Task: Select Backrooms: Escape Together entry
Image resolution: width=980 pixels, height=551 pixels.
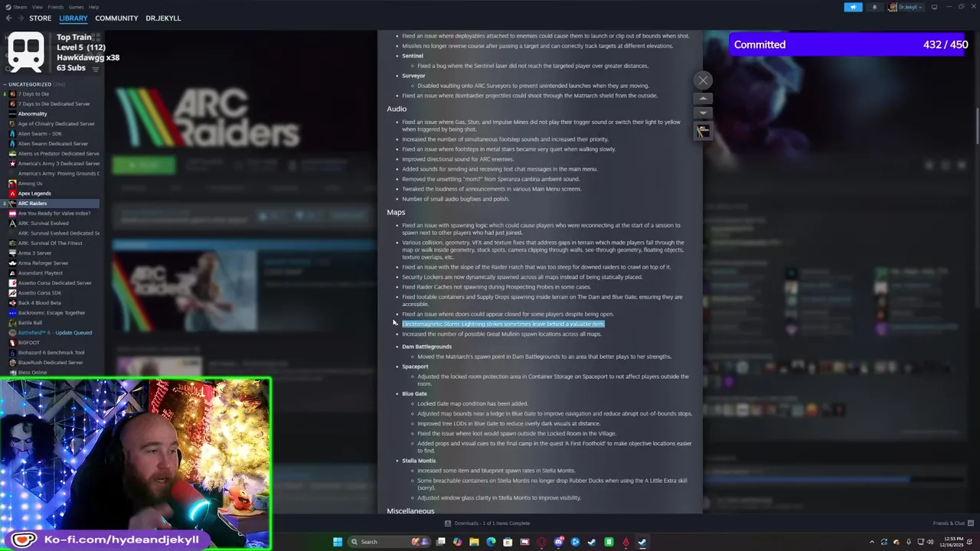Action: 51,313
